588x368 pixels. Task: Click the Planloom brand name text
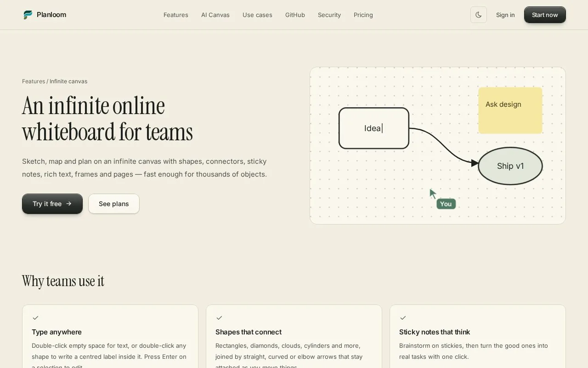51,15
